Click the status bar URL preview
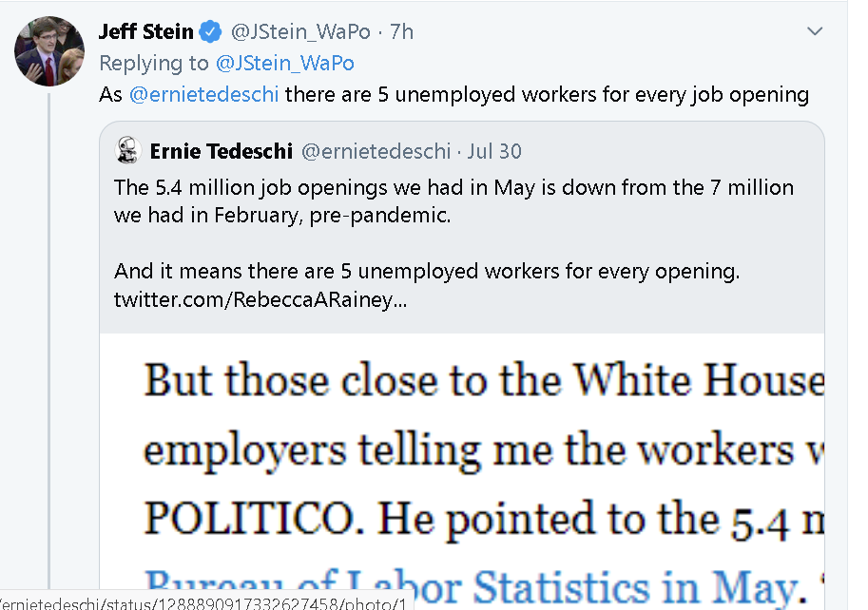 click(203, 602)
